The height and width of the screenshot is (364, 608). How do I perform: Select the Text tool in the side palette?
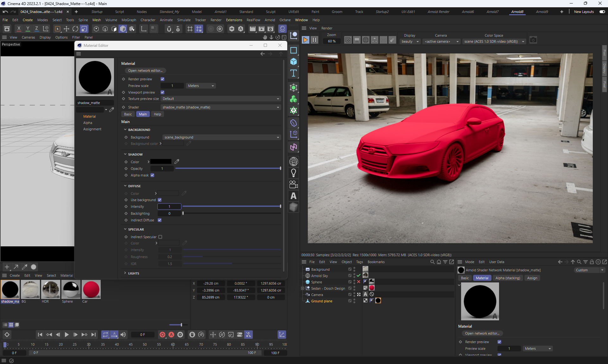(294, 73)
